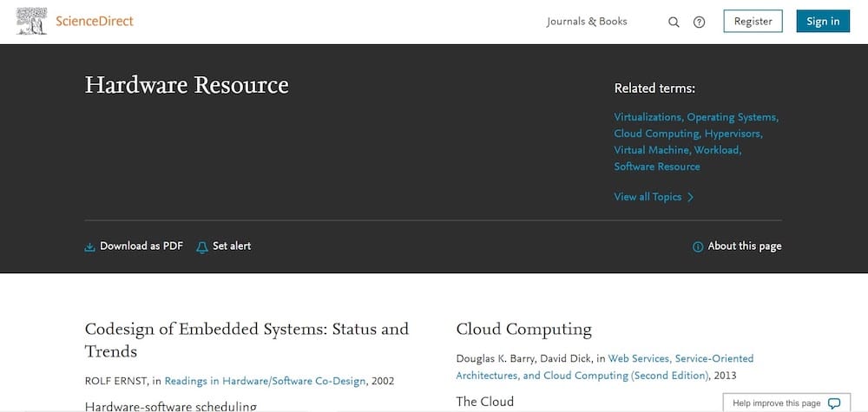Click the bell alert icon
The width and height of the screenshot is (868, 412).
click(x=202, y=246)
